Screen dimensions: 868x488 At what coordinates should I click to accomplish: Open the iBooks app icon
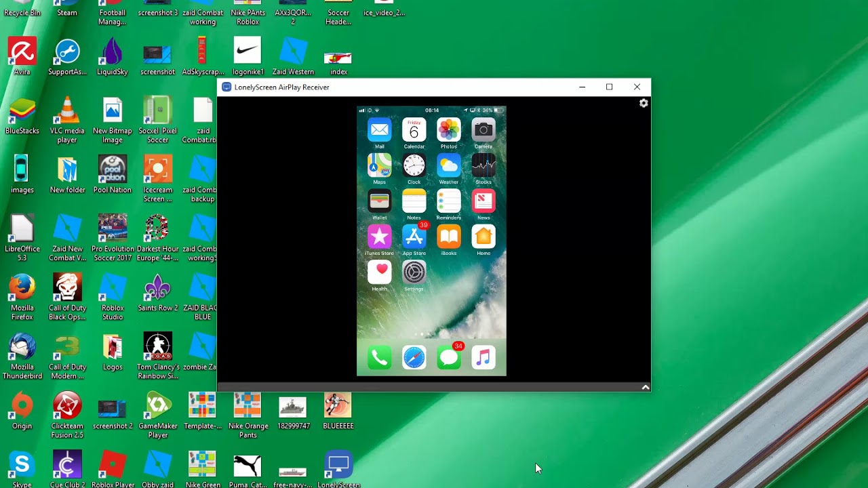[x=449, y=237]
